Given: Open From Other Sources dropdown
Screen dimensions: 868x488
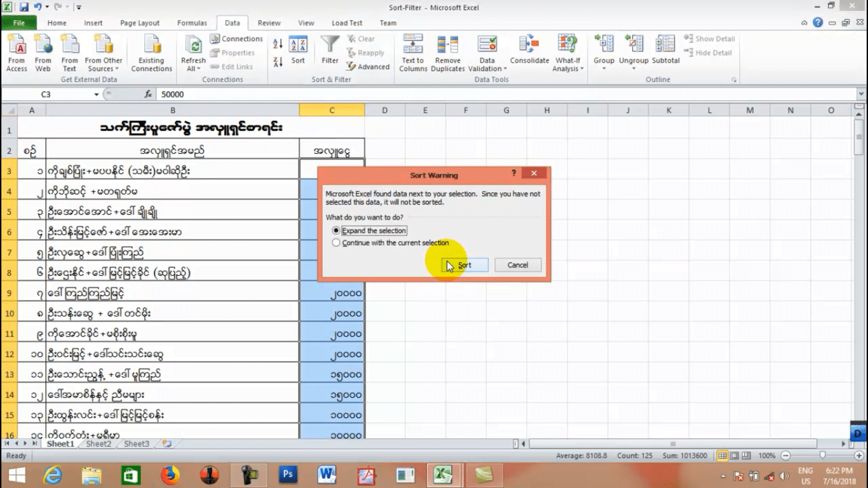Looking at the screenshot, I should (x=104, y=53).
